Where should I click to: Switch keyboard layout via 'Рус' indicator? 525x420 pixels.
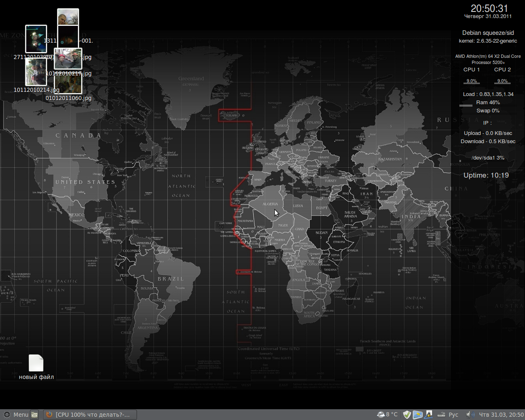point(453,415)
